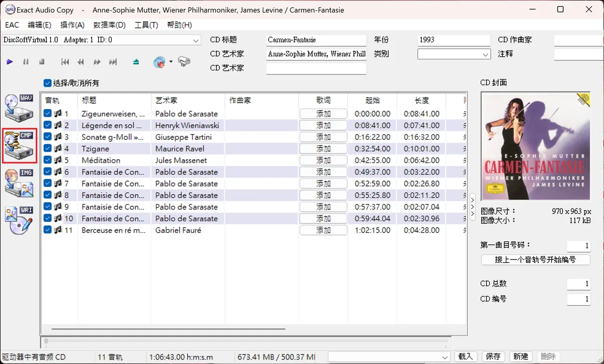Screen dimensions: 604x364
Task: Fast forward the current track
Action: pos(97,62)
